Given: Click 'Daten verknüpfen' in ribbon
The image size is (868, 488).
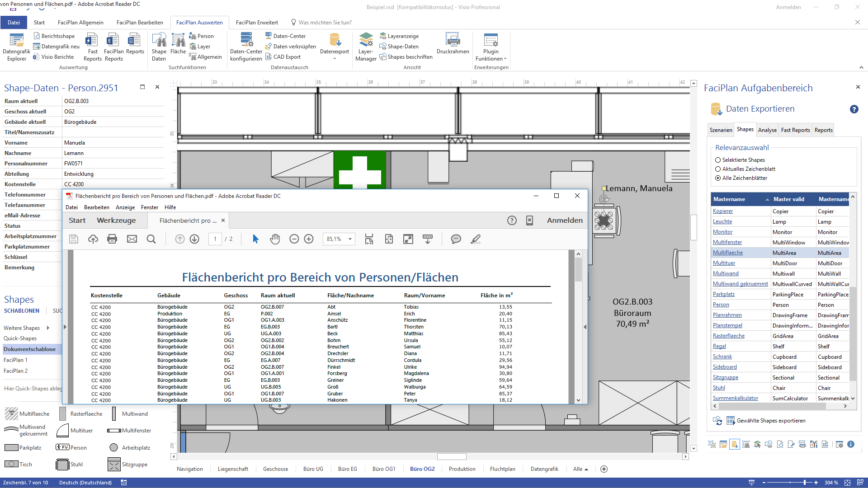Looking at the screenshot, I should 291,47.
